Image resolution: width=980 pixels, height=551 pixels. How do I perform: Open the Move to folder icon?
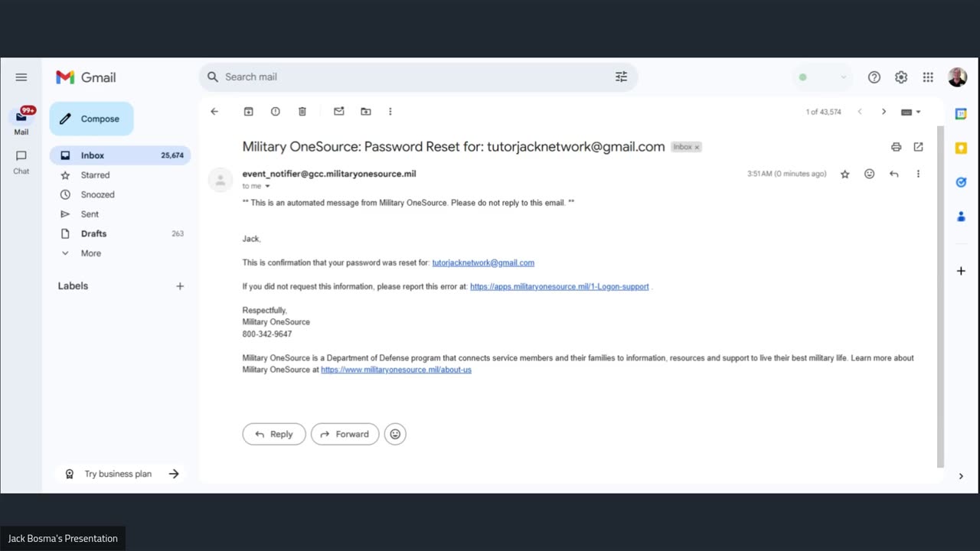(366, 112)
